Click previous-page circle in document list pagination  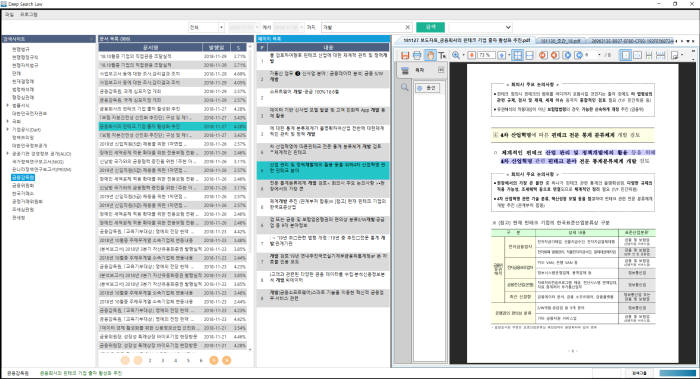click(138, 360)
